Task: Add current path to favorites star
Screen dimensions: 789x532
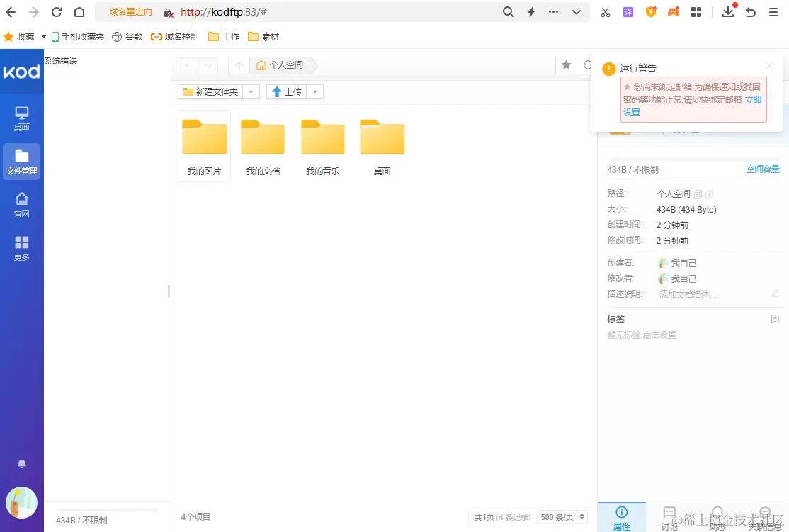Action: click(x=566, y=64)
